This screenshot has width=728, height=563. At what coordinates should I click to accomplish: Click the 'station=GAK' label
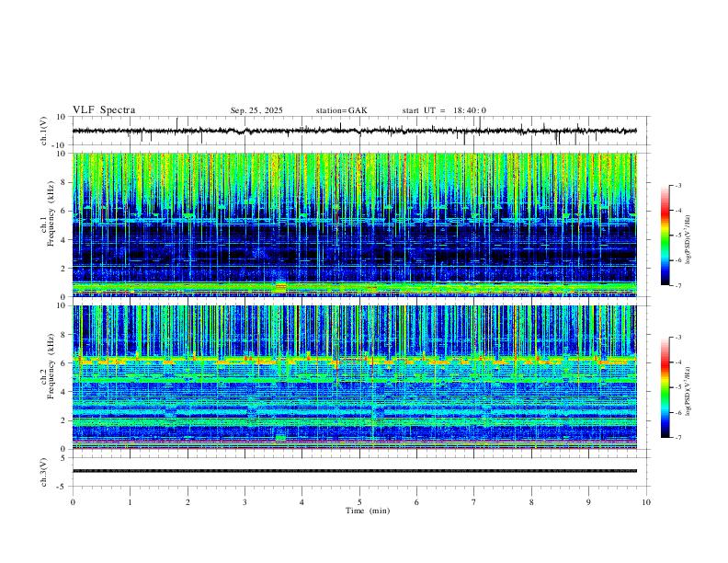[341, 110]
